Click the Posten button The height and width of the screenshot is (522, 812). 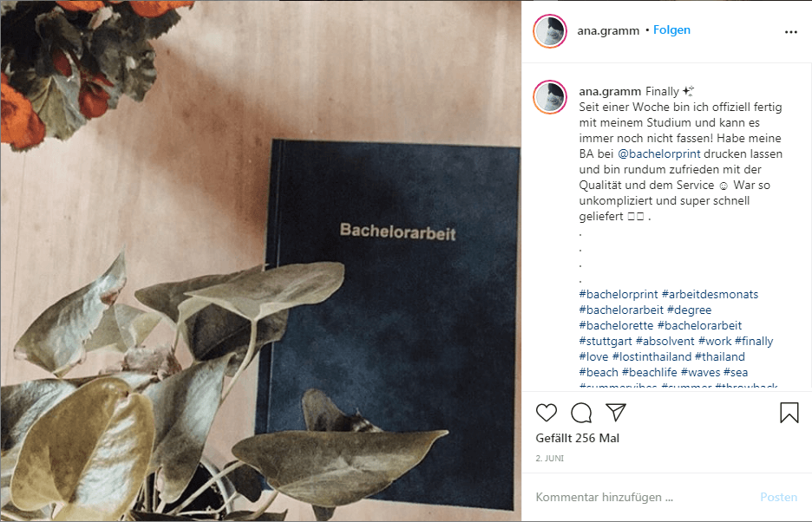point(778,497)
